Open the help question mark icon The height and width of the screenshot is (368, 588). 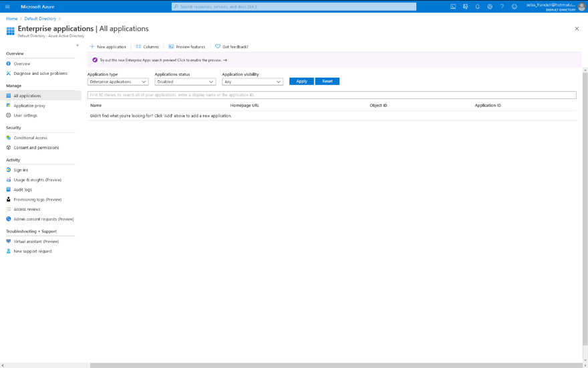click(502, 7)
